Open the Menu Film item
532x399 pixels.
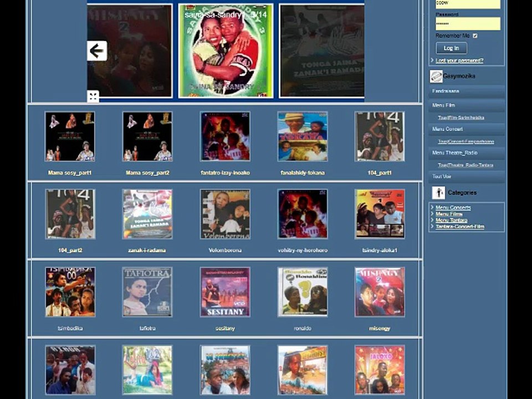pos(467,105)
